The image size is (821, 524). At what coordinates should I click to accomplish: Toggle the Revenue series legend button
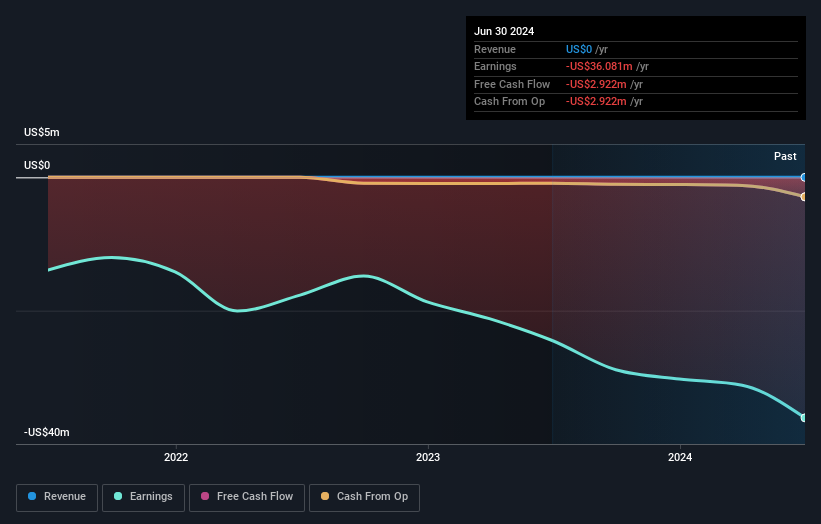coord(57,497)
